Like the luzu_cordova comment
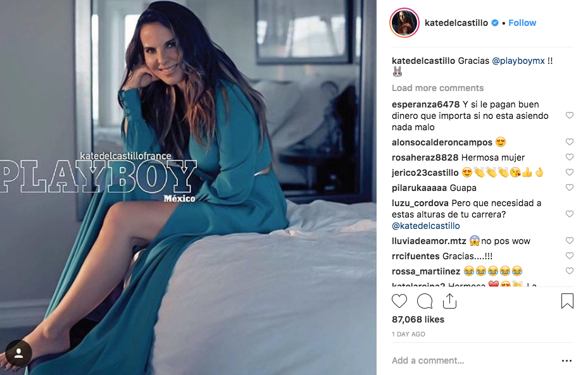The width and height of the screenshot is (588, 375). click(x=569, y=214)
